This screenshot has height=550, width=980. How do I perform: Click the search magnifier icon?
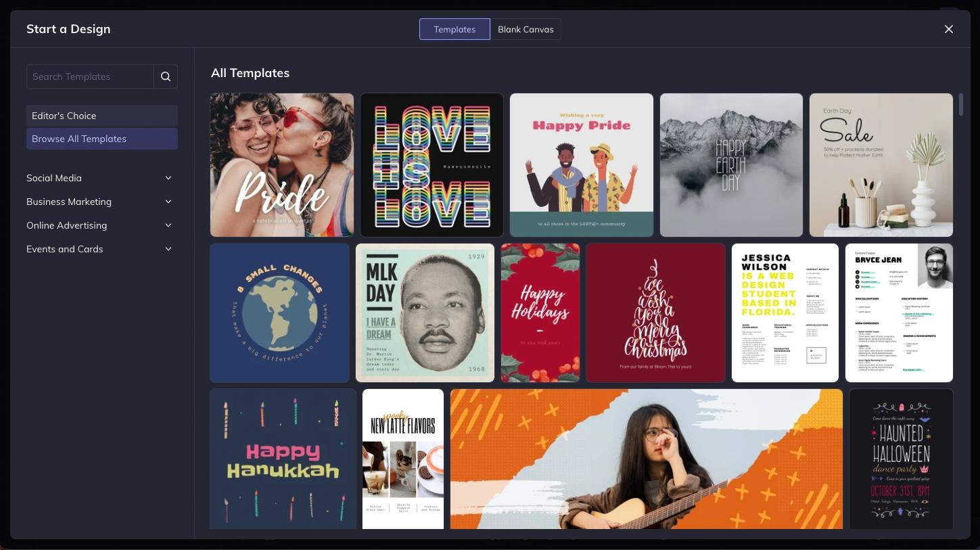coord(166,76)
